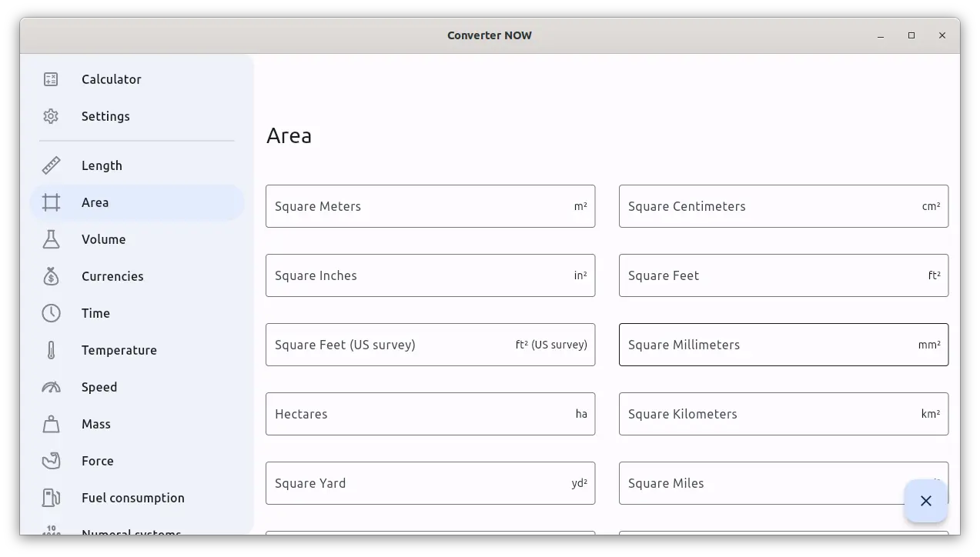
Task: Switch to the Force category
Action: (x=97, y=461)
